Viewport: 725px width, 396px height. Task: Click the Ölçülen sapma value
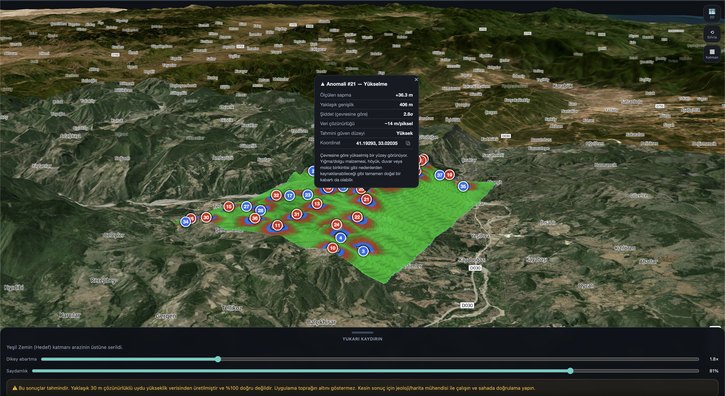pyautogui.click(x=404, y=95)
